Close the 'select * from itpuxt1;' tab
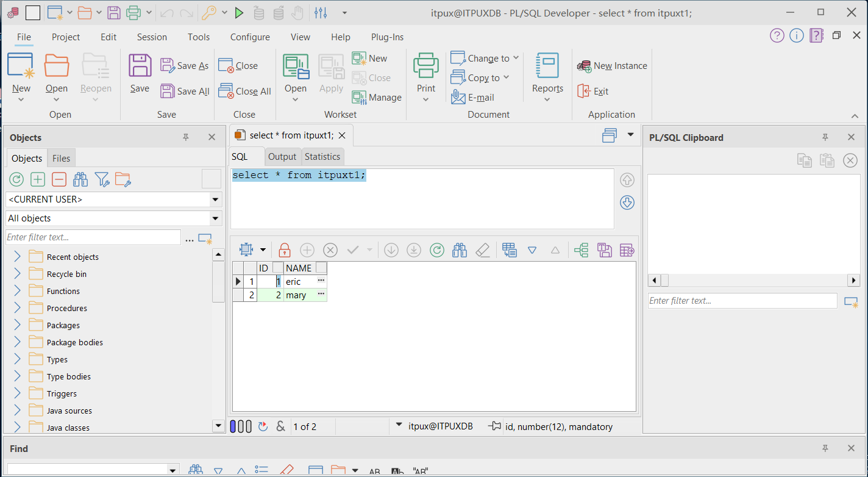This screenshot has width=868, height=477. (342, 135)
